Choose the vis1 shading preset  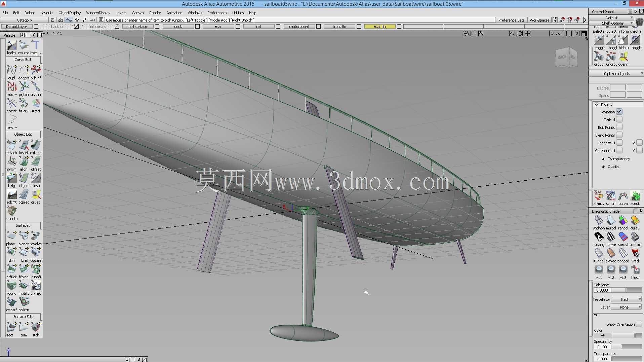pos(599,269)
